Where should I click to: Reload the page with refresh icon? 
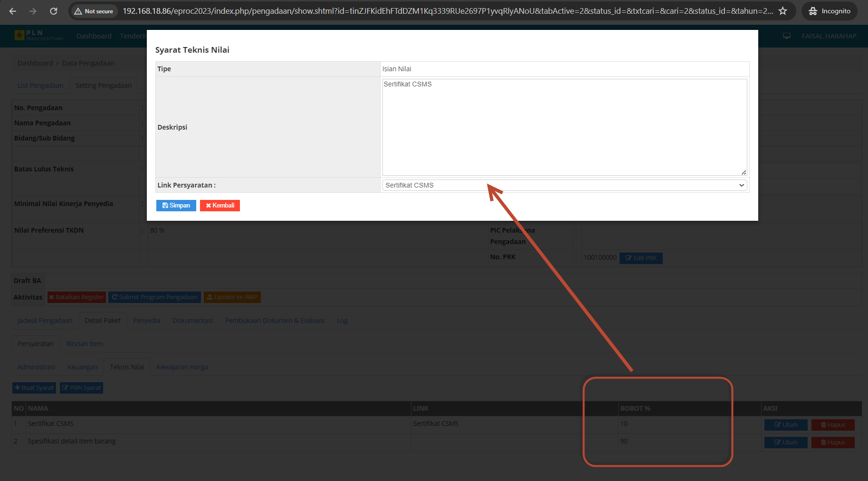pyautogui.click(x=54, y=11)
